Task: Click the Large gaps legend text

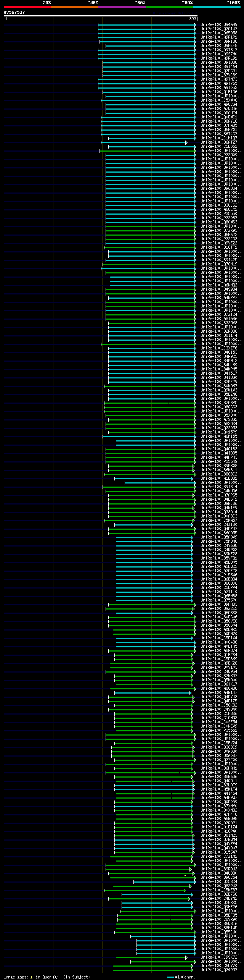Action: (x=47, y=977)
